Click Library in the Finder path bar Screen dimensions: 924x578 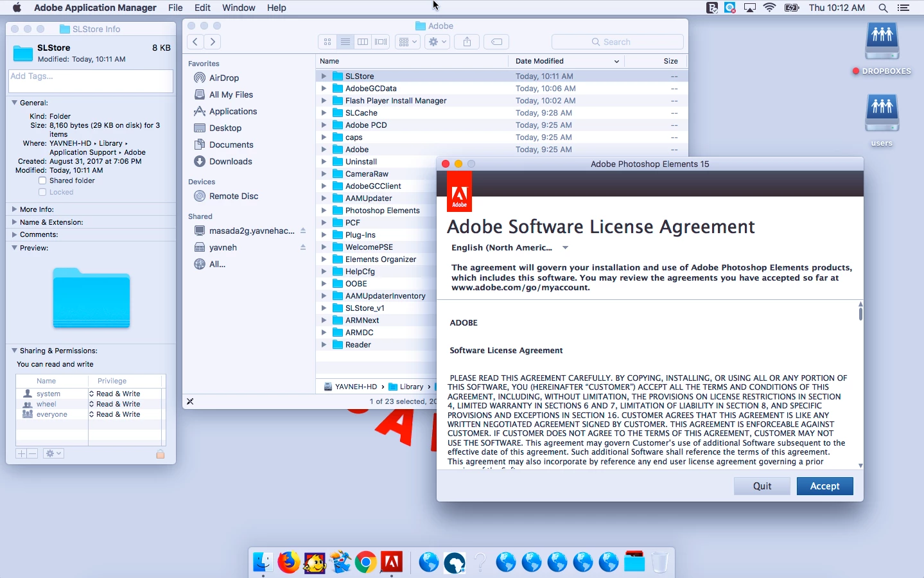(406, 387)
